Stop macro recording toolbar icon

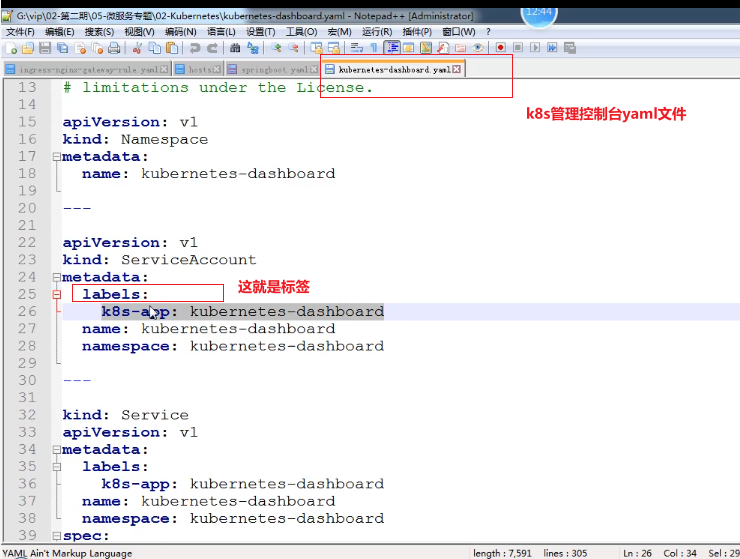[518, 48]
